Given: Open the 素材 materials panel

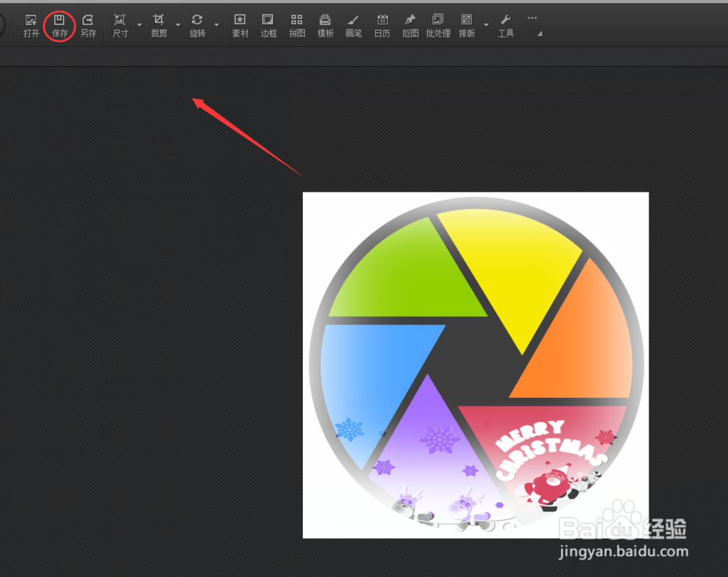Looking at the screenshot, I should [240, 26].
